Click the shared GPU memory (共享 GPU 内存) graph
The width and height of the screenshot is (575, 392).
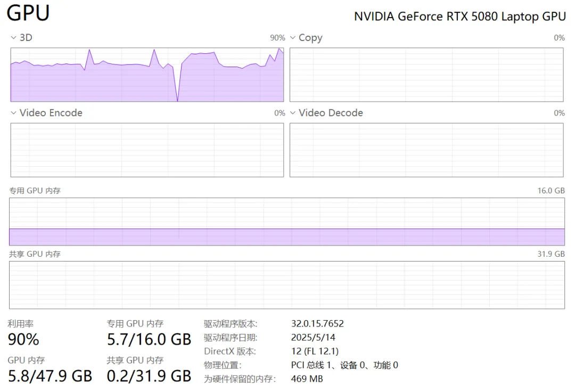(x=286, y=285)
